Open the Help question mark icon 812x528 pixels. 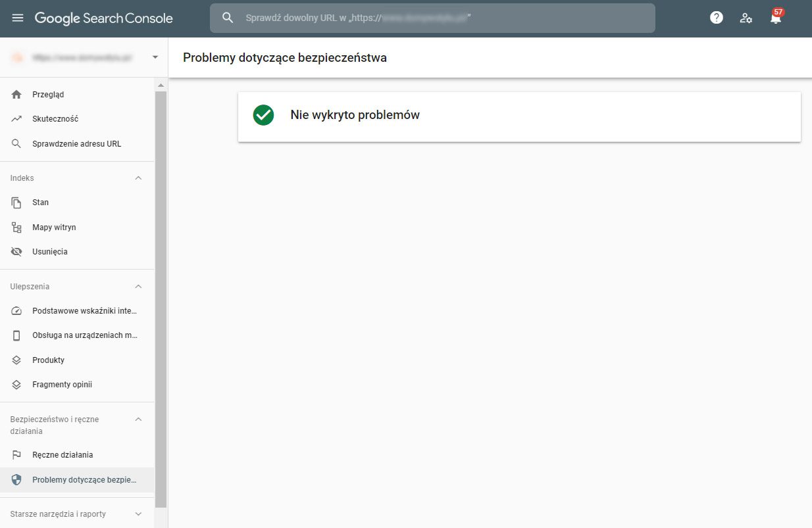coord(717,18)
